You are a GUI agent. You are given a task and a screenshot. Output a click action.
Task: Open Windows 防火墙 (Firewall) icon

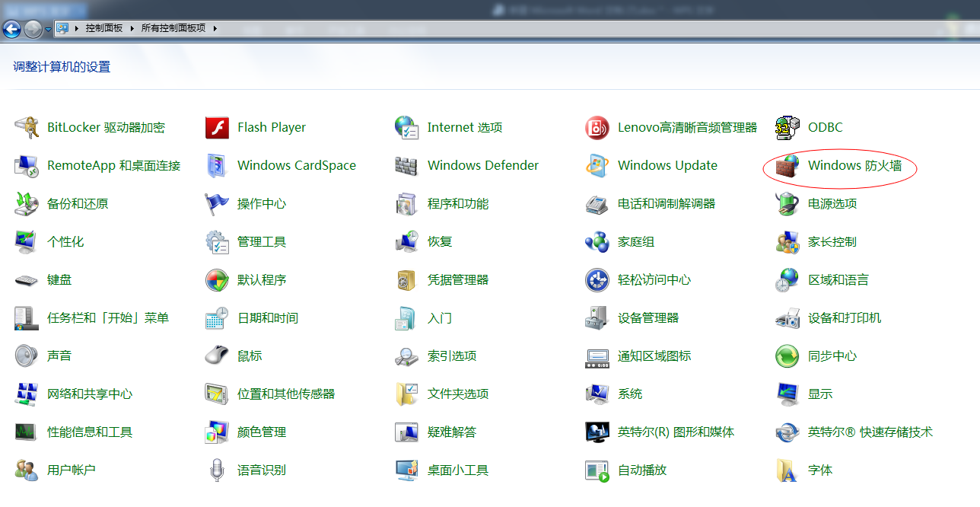[x=787, y=166]
